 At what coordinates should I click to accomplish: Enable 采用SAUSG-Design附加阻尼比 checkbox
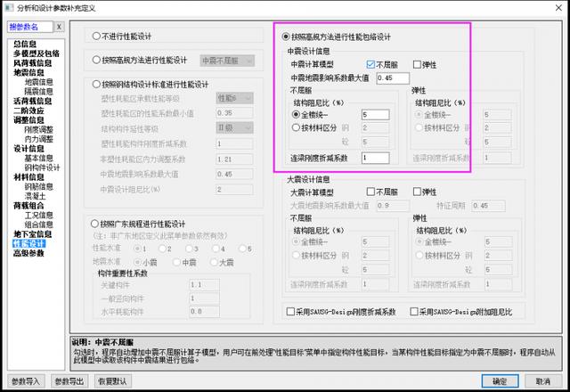[413, 312]
